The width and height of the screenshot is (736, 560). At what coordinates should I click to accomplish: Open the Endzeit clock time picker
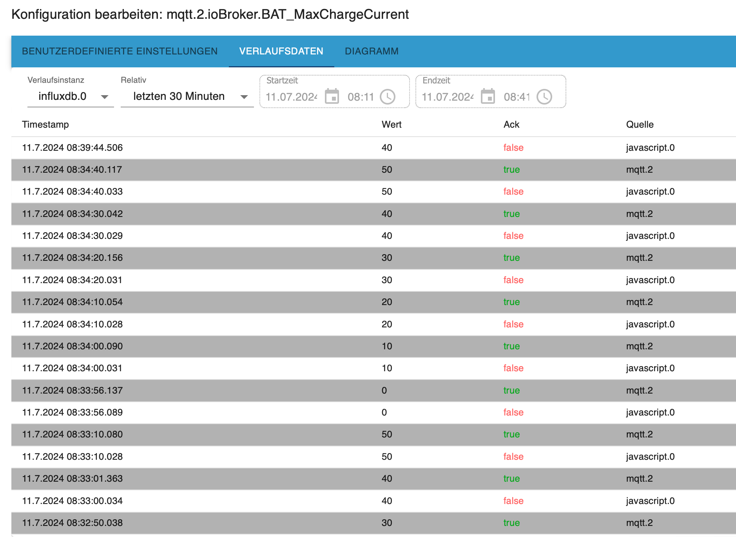(544, 97)
